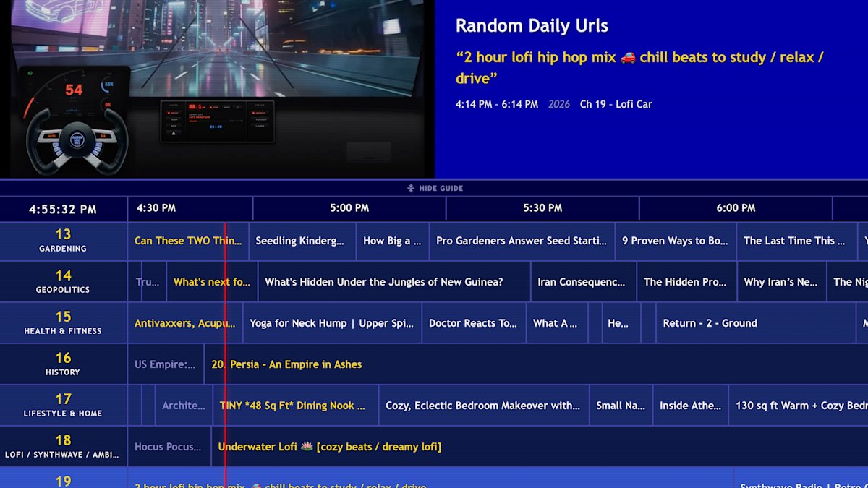Select Pro Gardeners Answer Seed Starting program
The image size is (868, 488).
click(522, 241)
